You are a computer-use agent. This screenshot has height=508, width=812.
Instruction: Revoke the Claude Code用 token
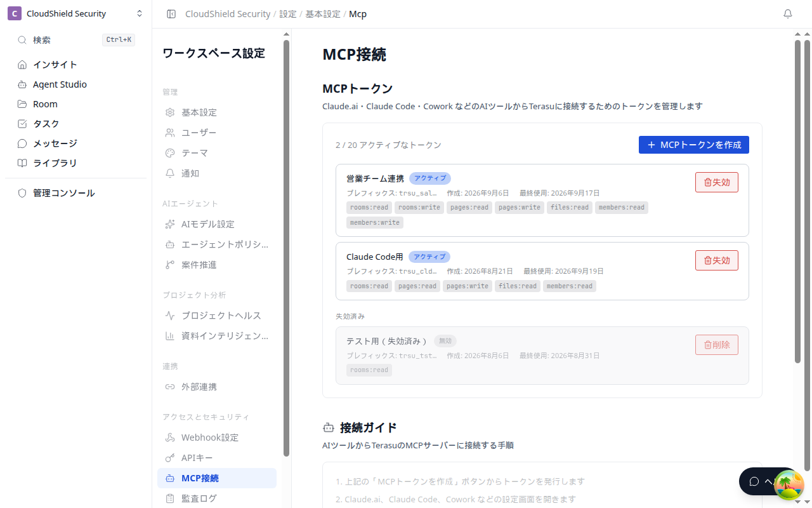pos(717,260)
